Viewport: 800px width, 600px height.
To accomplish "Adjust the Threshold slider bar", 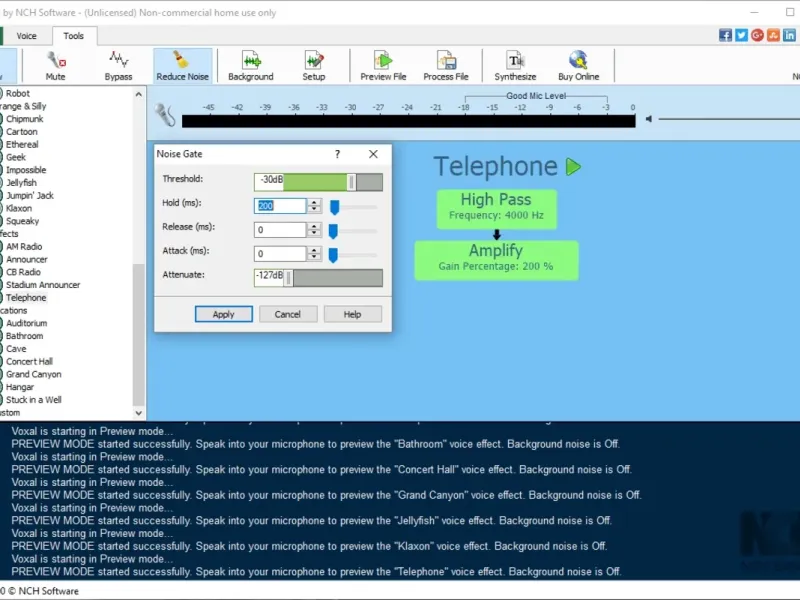I will pos(318,182).
